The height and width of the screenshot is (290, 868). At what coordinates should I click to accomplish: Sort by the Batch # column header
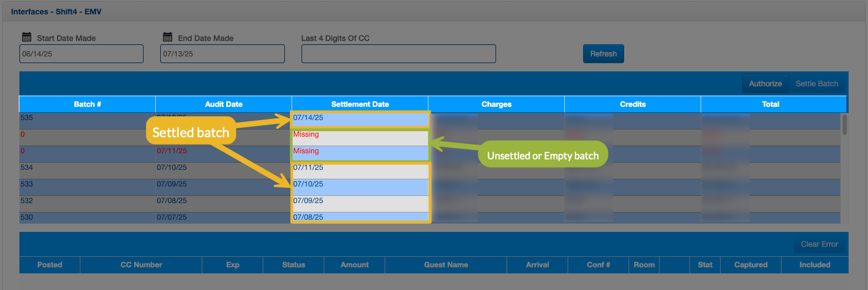[x=87, y=104]
